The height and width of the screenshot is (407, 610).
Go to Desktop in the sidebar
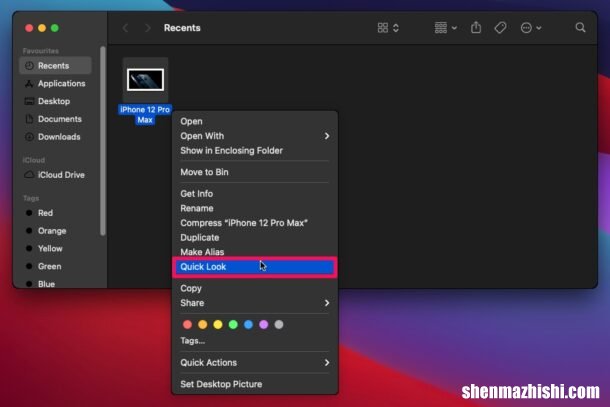pyautogui.click(x=55, y=101)
